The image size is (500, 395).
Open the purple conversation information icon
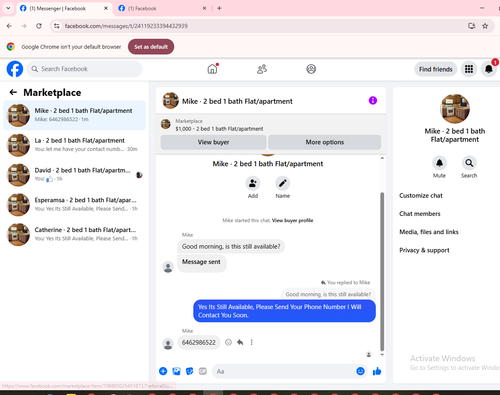(x=373, y=100)
